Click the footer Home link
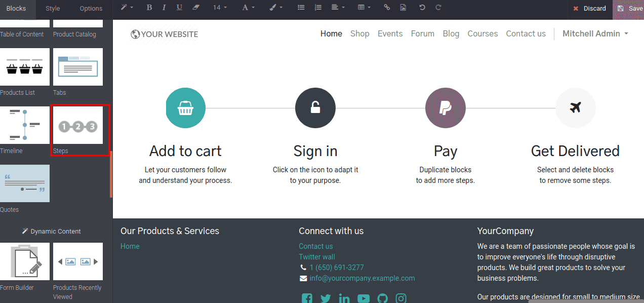The height and width of the screenshot is (303, 644). [130, 246]
